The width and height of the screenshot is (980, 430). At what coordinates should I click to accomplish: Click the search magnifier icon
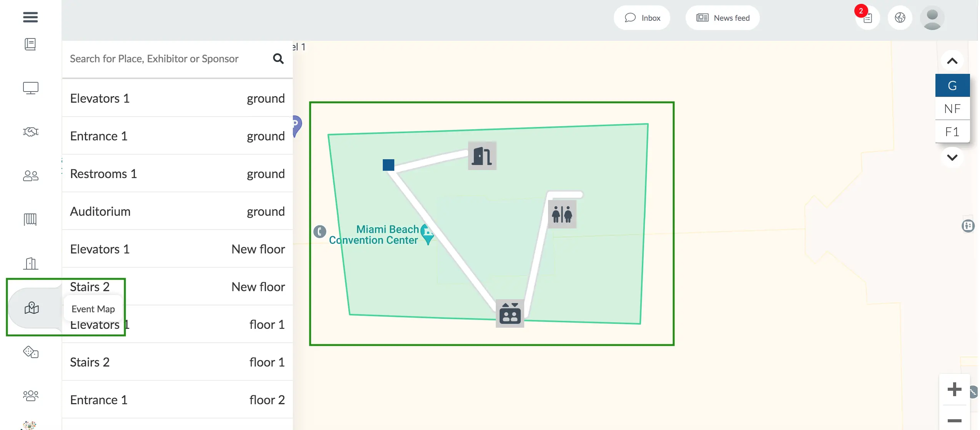[279, 58]
